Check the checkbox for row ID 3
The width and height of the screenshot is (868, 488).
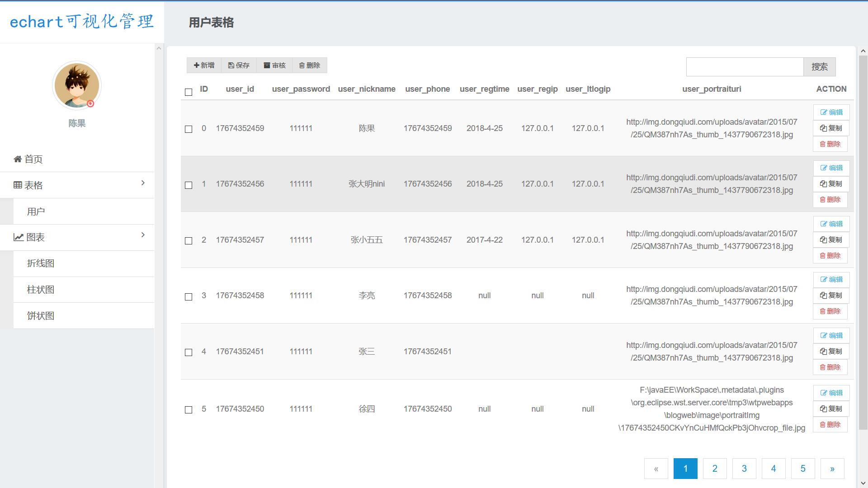coord(189,297)
